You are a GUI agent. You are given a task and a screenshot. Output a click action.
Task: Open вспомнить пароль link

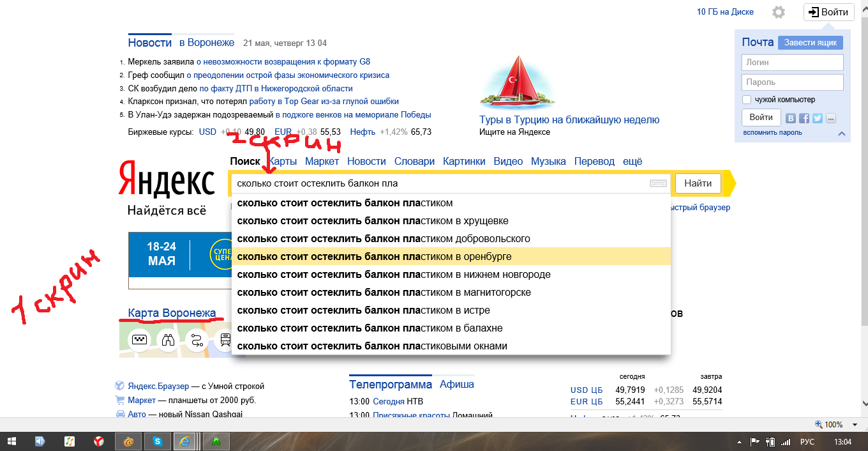pos(772,133)
